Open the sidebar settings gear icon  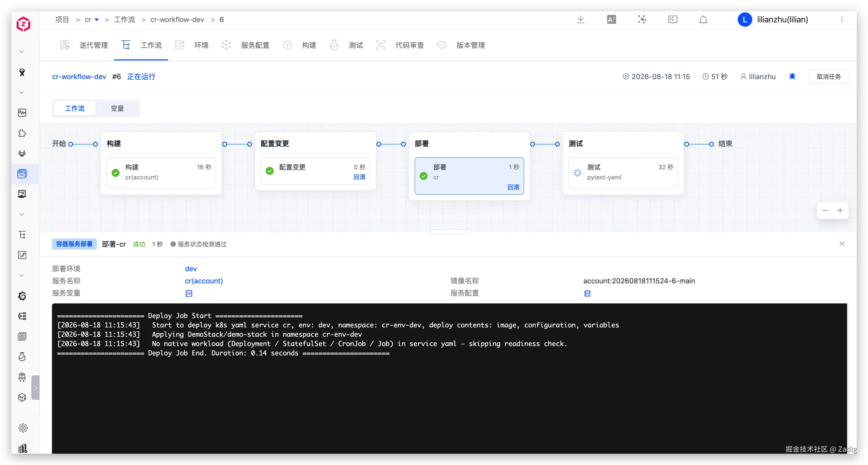(x=23, y=428)
